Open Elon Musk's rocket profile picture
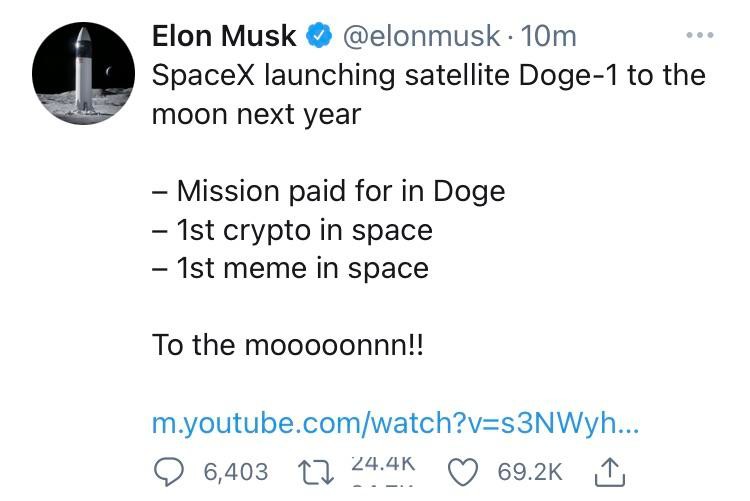Screen dimensions: 750x501 (x=83, y=73)
